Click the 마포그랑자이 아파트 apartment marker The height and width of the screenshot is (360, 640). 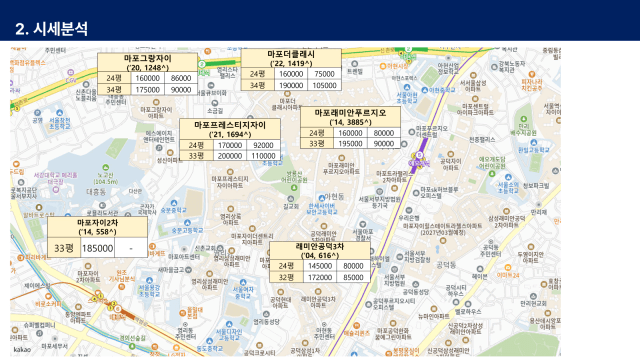(156, 102)
